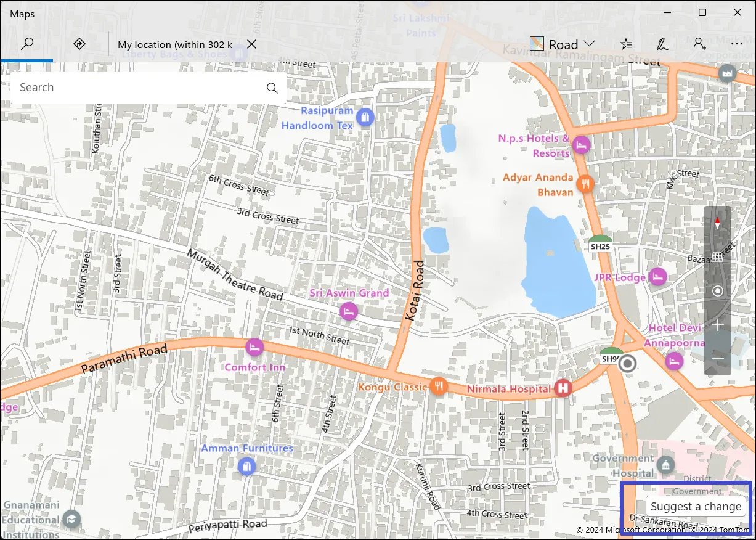Screen dimensions: 756x540
Task: Select Nirmala Hospital pin
Action: pyautogui.click(x=563, y=388)
